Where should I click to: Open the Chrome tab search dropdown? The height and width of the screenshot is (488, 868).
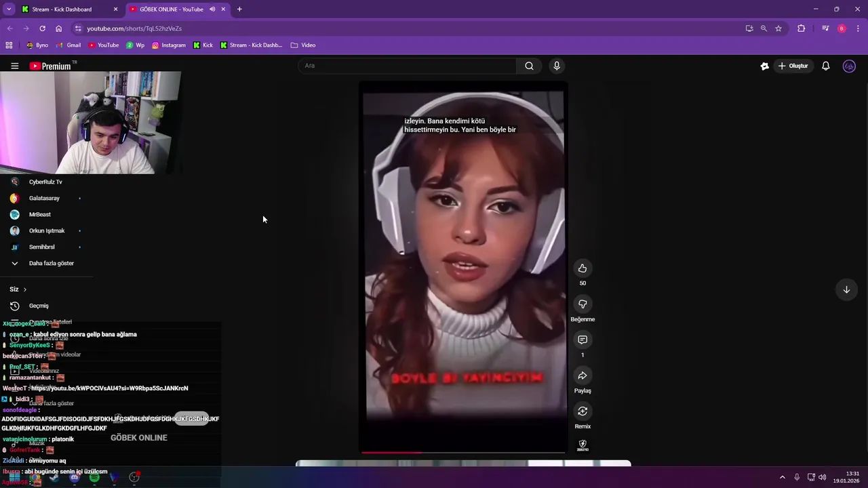pyautogui.click(x=9, y=9)
